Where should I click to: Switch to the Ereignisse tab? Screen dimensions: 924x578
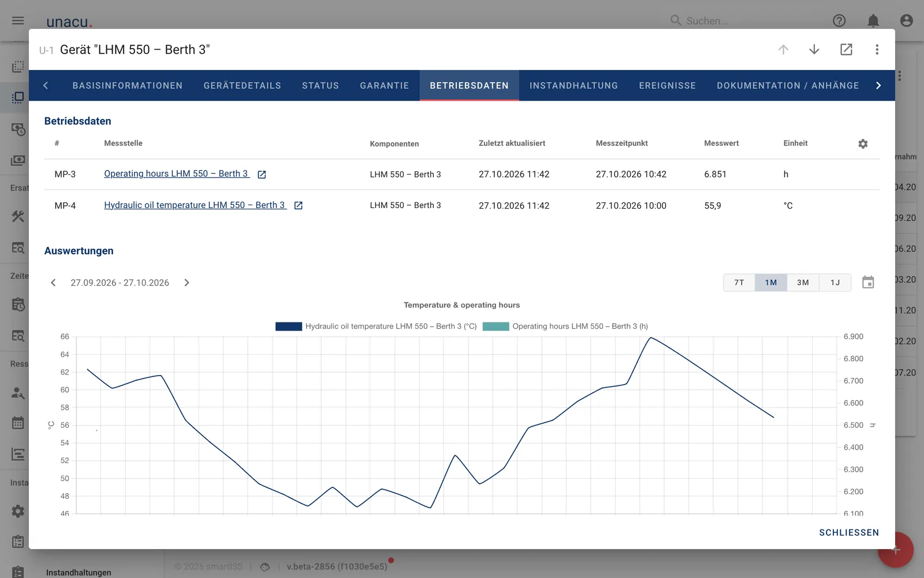[x=668, y=86]
